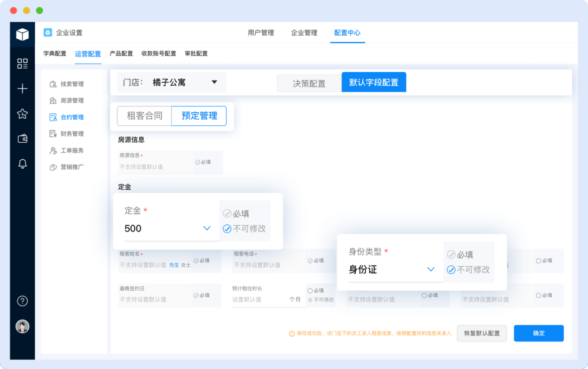This screenshot has height=369, width=588.
Task: Click the 营销推广 icon
Action: click(53, 167)
